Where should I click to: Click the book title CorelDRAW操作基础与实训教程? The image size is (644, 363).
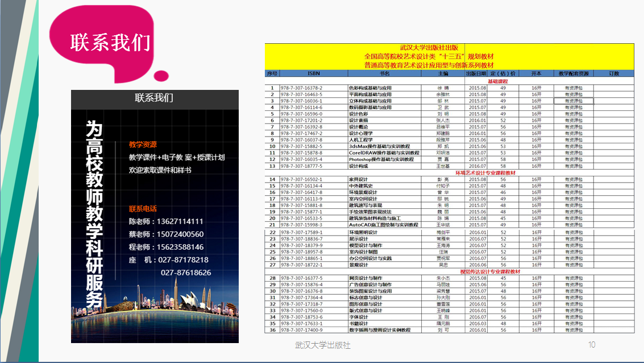pos(384,153)
